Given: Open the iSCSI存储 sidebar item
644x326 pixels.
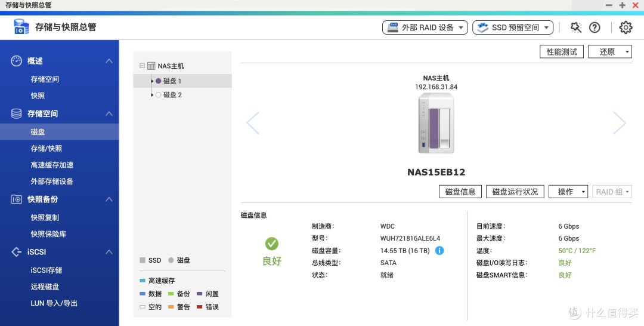Looking at the screenshot, I should 47,270.
